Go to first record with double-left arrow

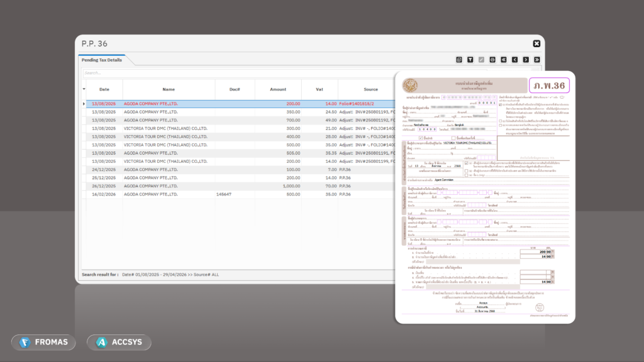click(x=504, y=60)
